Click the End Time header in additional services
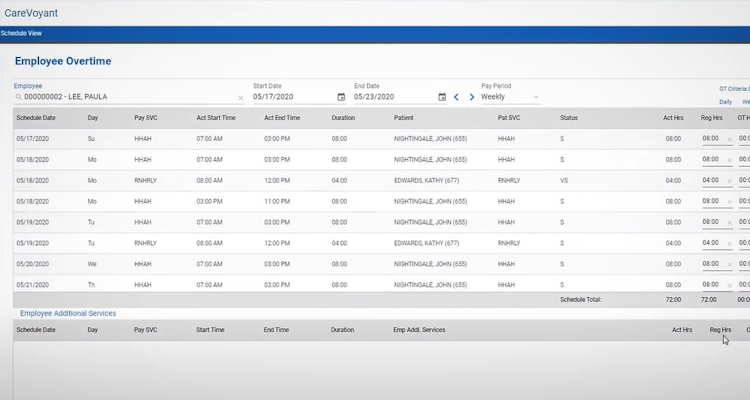The height and width of the screenshot is (400, 750). point(276,330)
